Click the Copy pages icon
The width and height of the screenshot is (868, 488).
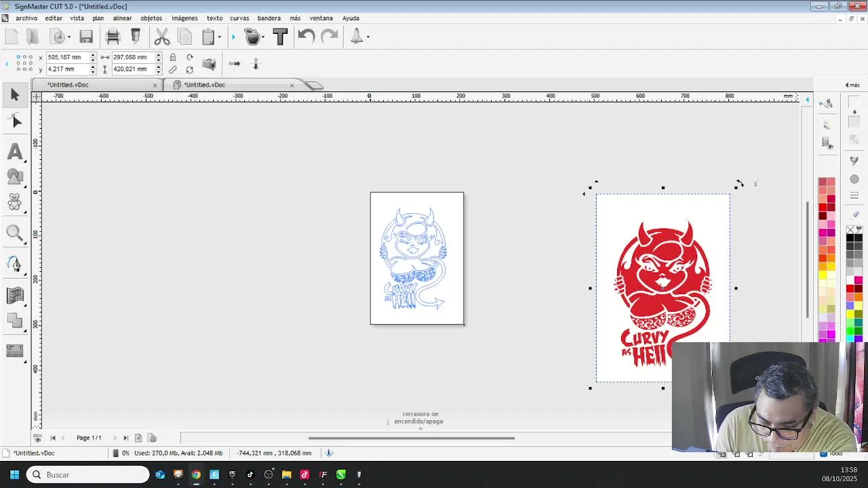click(x=184, y=37)
